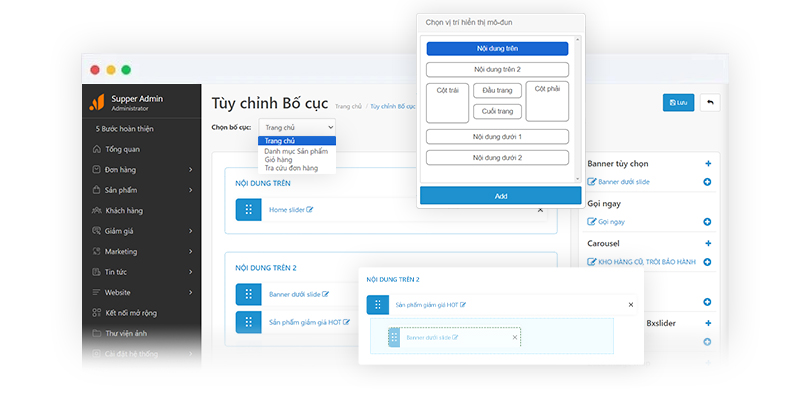Expand the Marketing submenu chevron
This screenshot has height=402, width=811.
(190, 251)
